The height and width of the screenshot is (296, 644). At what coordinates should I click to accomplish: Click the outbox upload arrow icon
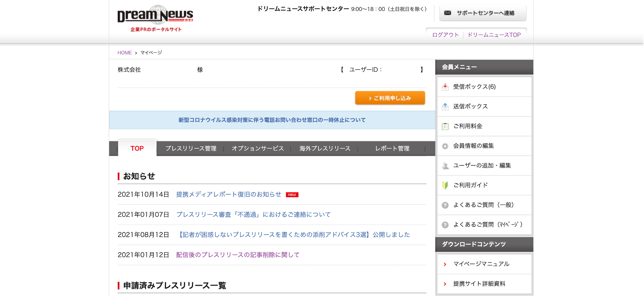coord(445,106)
